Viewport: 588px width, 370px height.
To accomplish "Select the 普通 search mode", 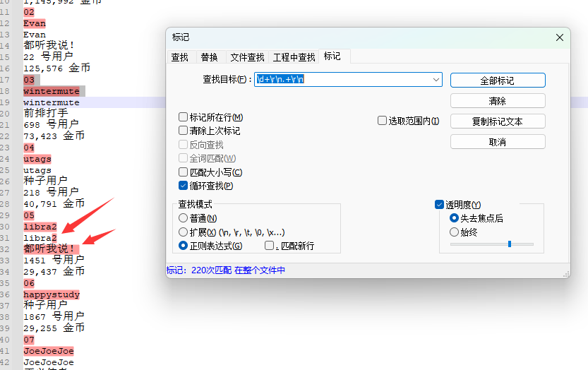I will [x=184, y=218].
